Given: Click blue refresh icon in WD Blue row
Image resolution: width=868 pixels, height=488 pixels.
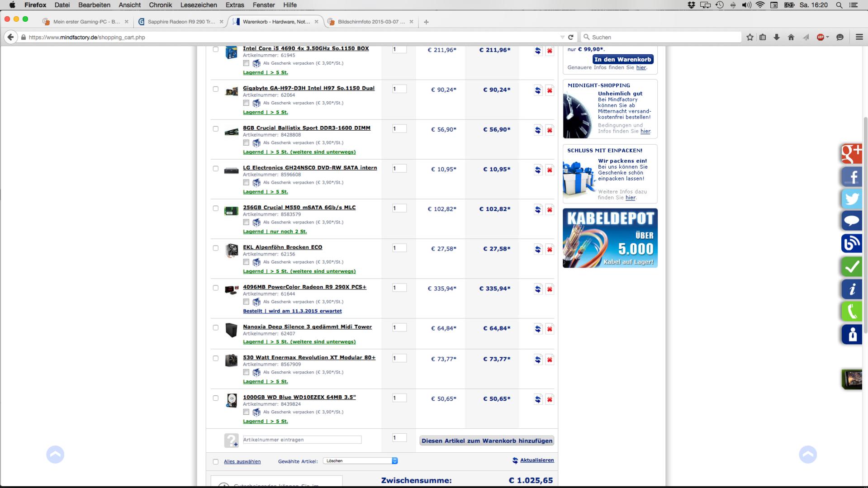Looking at the screenshot, I should coord(538,400).
